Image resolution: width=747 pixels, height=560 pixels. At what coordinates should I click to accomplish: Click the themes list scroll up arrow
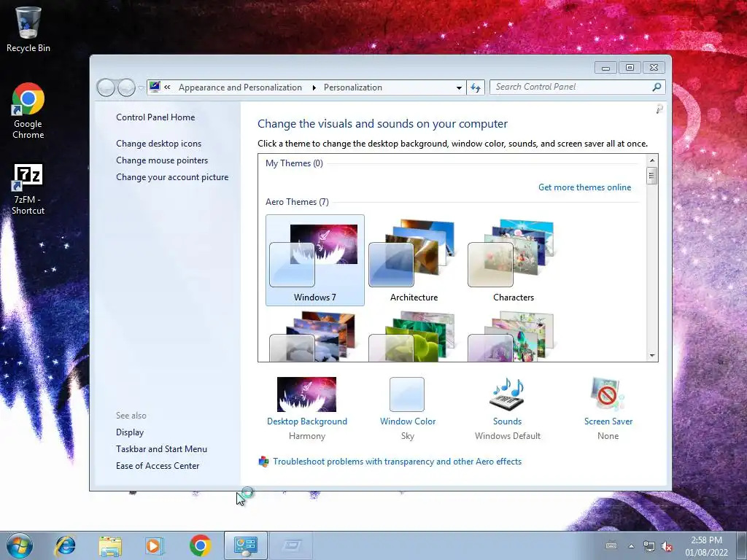click(651, 160)
